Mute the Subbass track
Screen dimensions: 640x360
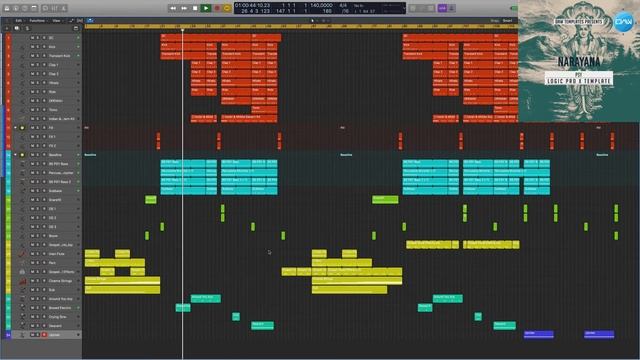tap(33, 191)
